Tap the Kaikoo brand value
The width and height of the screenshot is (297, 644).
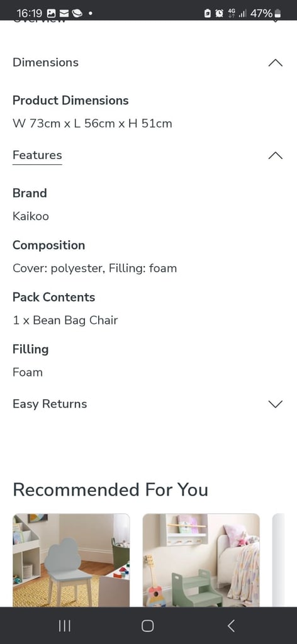(x=31, y=216)
